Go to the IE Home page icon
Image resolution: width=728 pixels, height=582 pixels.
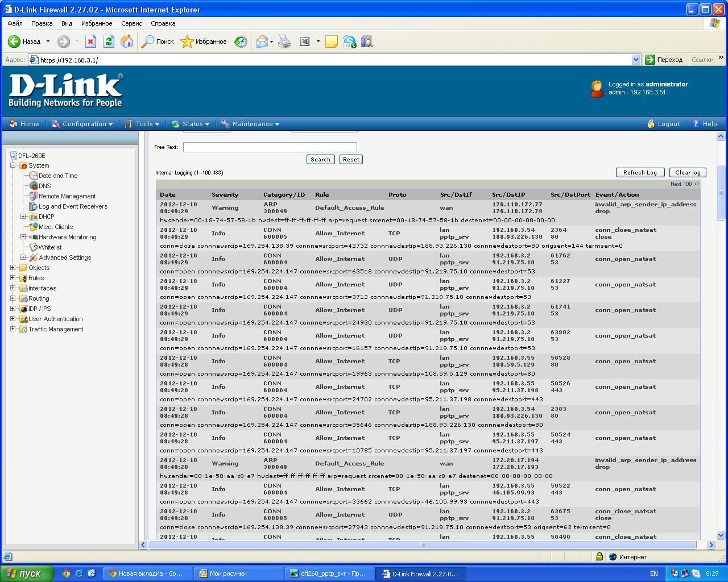click(x=127, y=41)
